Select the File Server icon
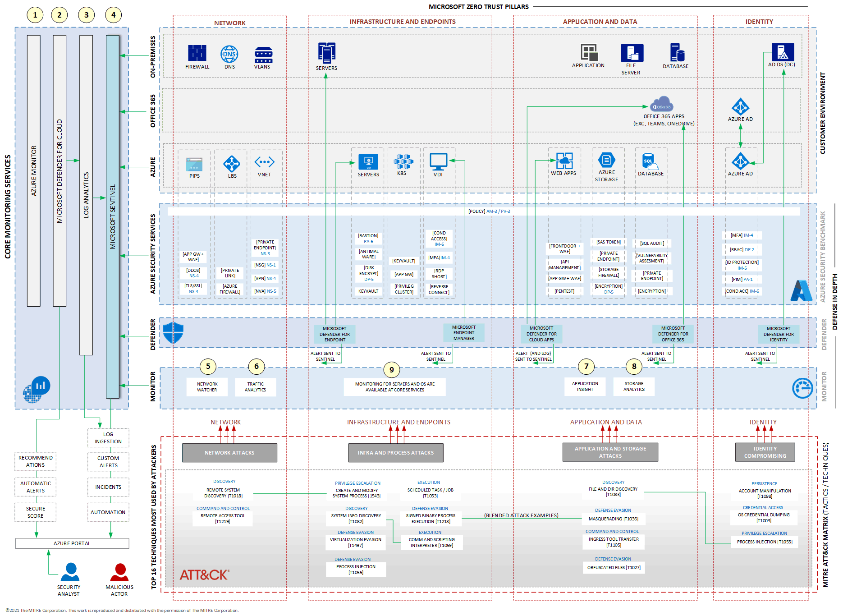This screenshot has height=616, width=843. pos(632,53)
